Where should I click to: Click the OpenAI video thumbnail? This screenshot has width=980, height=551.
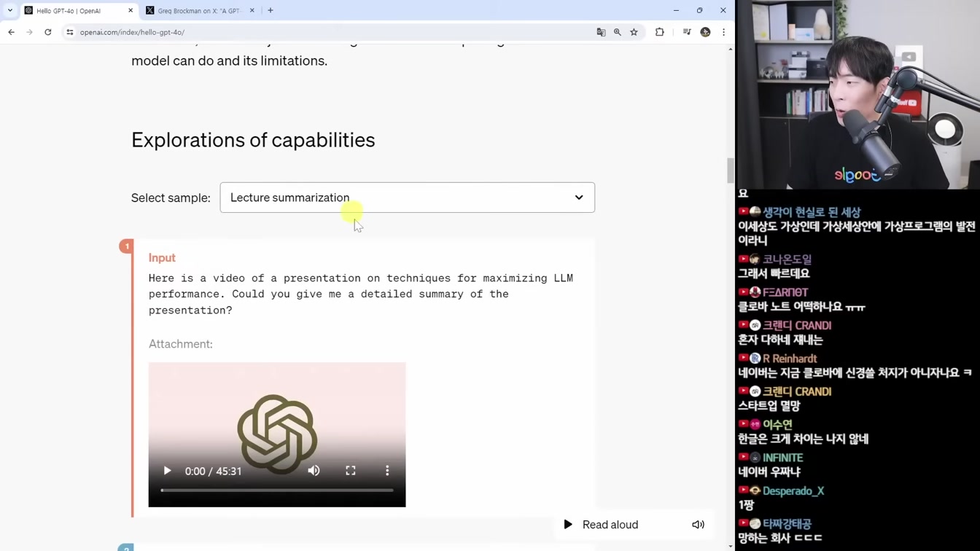277,434
